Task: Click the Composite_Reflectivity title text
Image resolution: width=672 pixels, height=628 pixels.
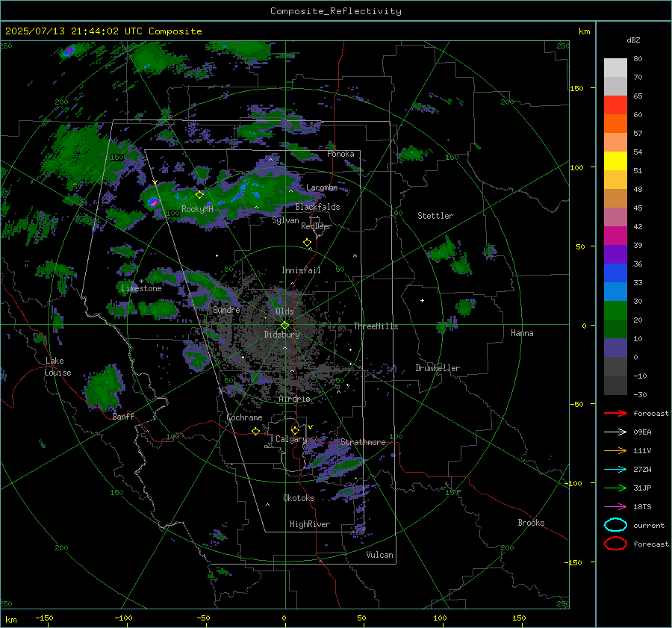Action: coord(335,11)
